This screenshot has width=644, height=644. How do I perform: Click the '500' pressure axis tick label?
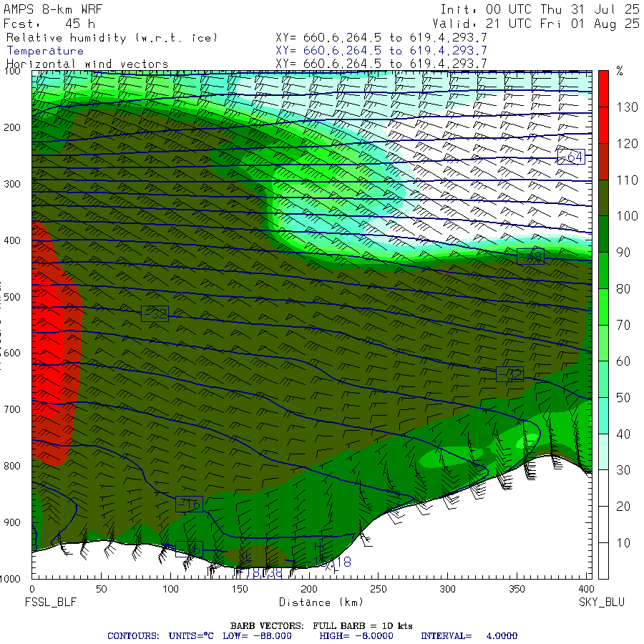pos(12,297)
